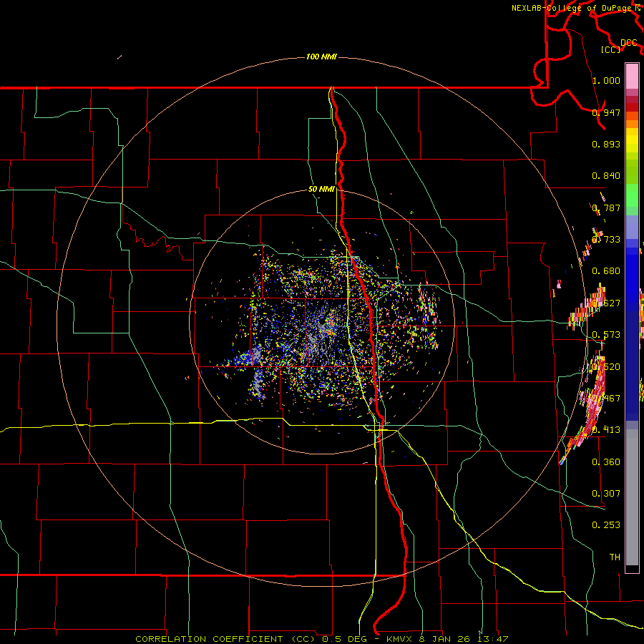Select the 0.787 color scale value
Viewport: 644px width, 644px height.
click(x=606, y=208)
